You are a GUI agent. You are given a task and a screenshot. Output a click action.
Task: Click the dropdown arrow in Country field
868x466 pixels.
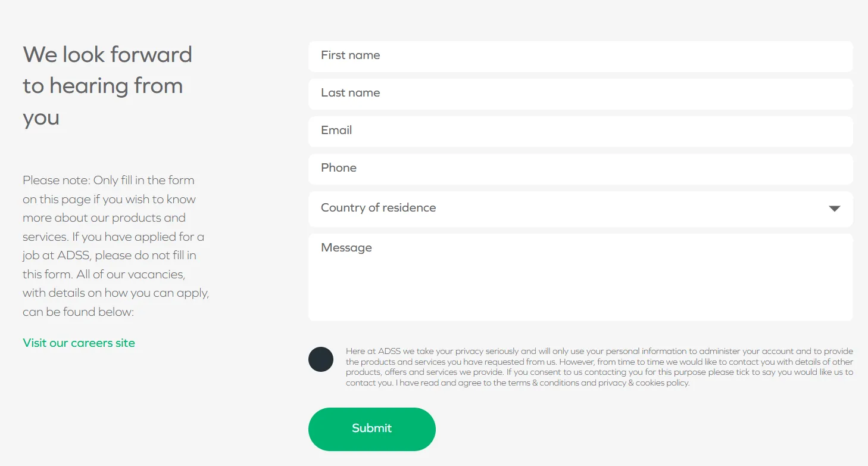(x=834, y=209)
